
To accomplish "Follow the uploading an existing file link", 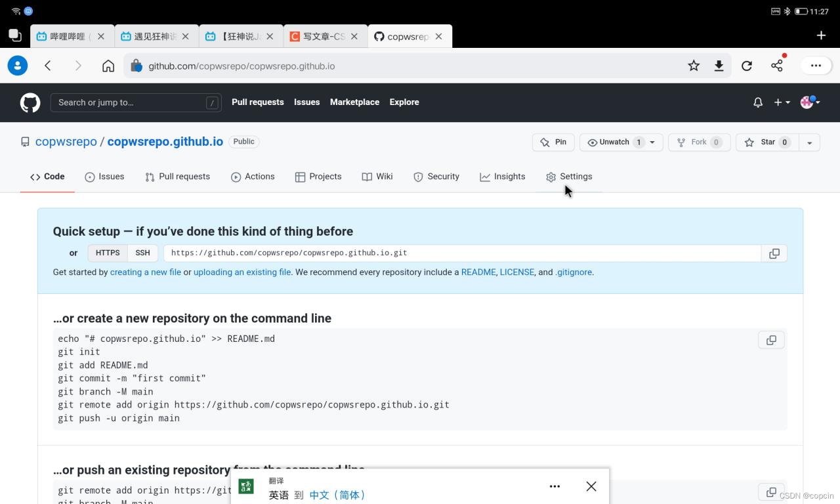I will tap(242, 272).
